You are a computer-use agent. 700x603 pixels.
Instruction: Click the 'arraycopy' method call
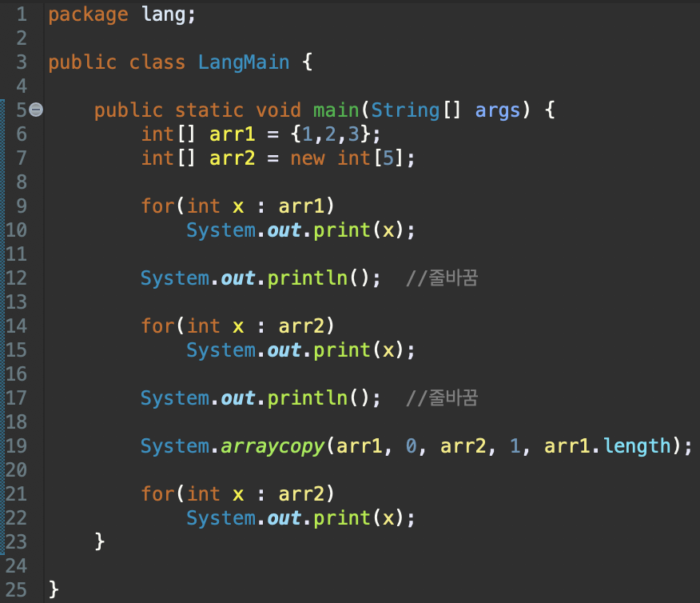(272, 446)
